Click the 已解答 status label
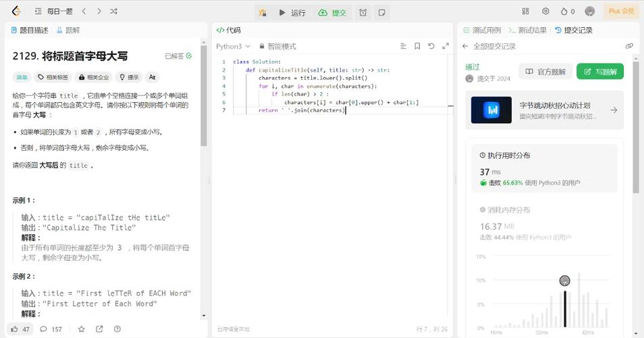 [x=178, y=56]
